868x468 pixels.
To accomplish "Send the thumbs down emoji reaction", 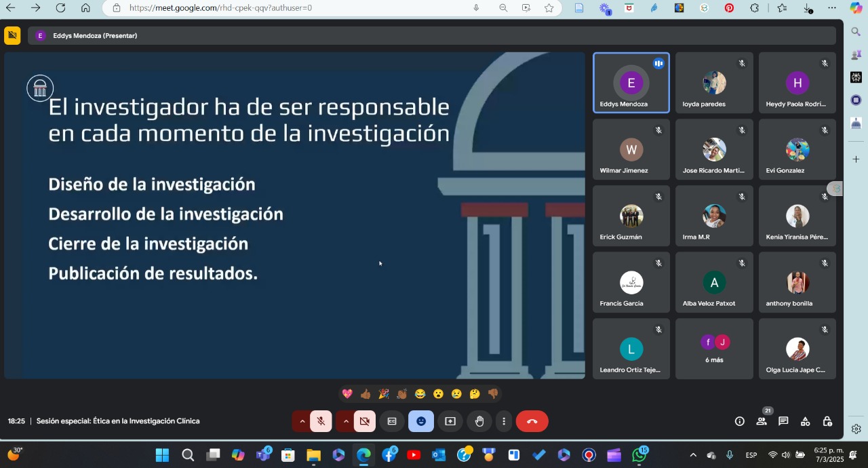I will click(x=493, y=394).
